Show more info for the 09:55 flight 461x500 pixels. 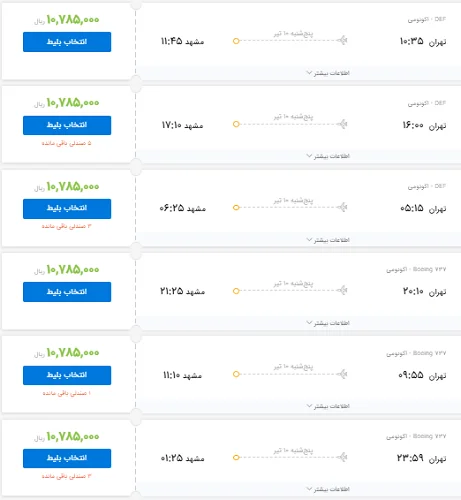coord(328,406)
